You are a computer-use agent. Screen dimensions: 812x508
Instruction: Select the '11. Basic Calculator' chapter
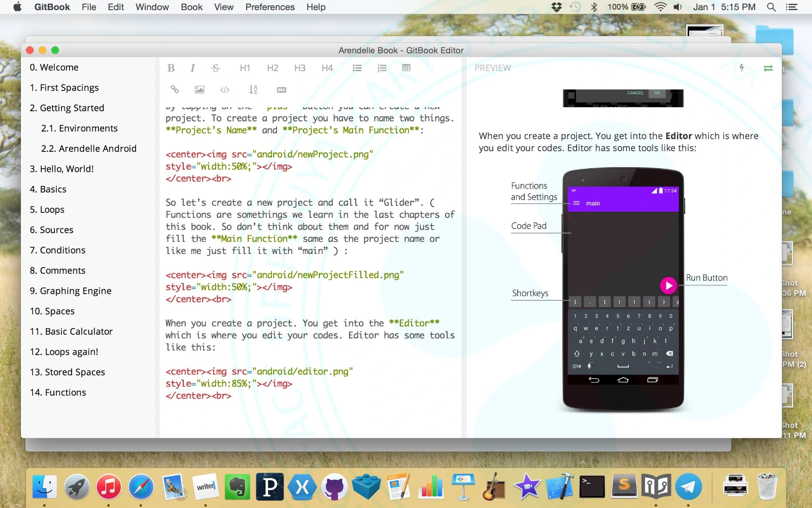[x=72, y=332]
